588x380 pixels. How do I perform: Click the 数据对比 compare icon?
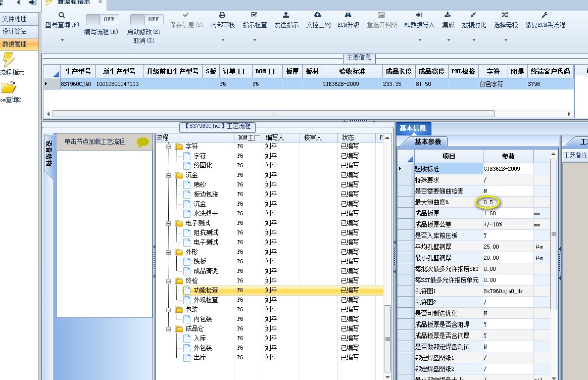[473, 15]
